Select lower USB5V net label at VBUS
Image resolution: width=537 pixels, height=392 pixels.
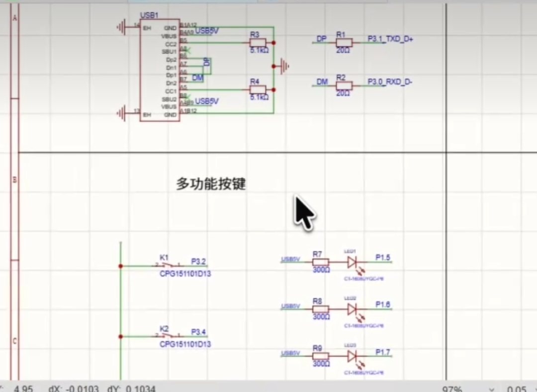click(207, 101)
